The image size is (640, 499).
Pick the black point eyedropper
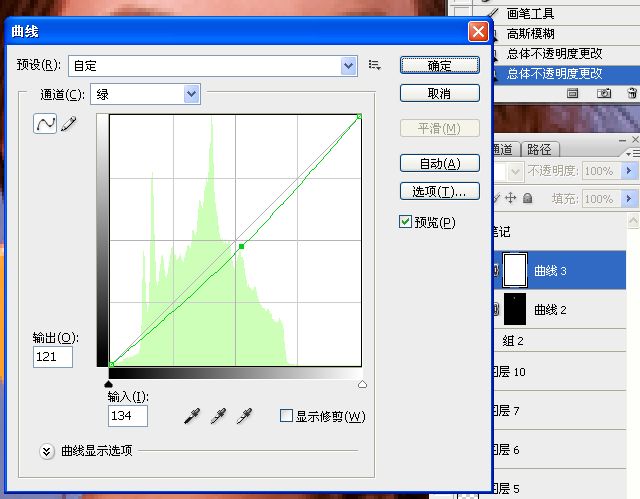tap(192, 416)
